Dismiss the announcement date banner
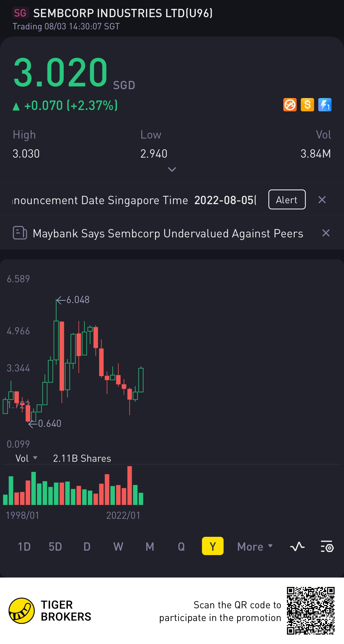 322,200
